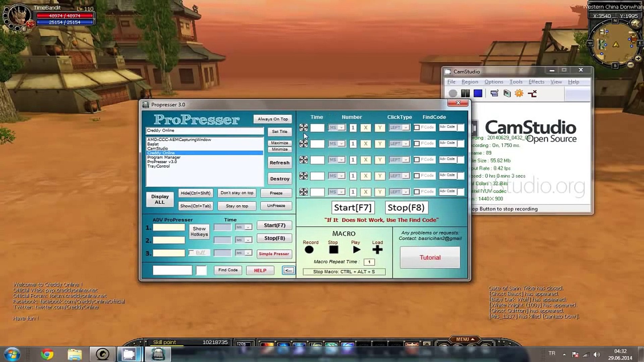This screenshot has height=362, width=644.
Task: Click CamStudio's screen annotations icon
Action: 507,93
